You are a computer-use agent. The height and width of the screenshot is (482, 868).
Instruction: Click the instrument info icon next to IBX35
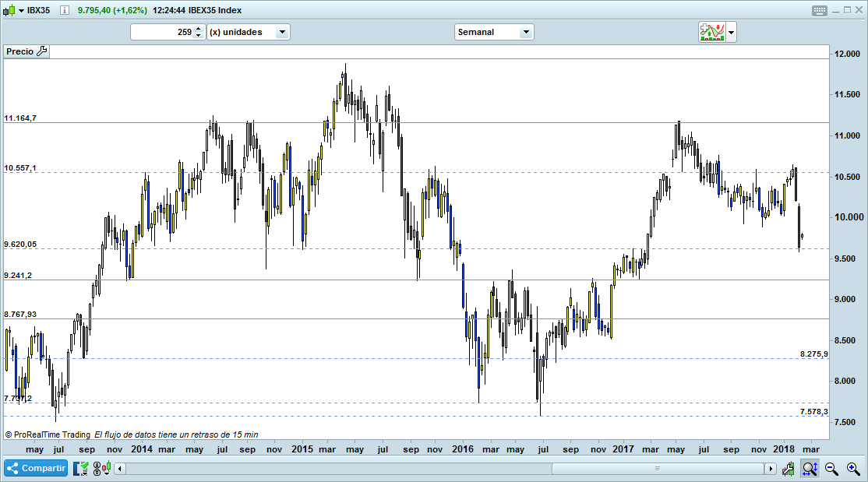[64, 10]
